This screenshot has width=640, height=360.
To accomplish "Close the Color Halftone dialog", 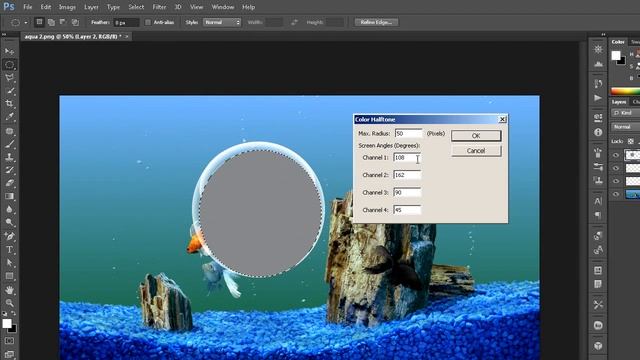I will tap(502, 119).
